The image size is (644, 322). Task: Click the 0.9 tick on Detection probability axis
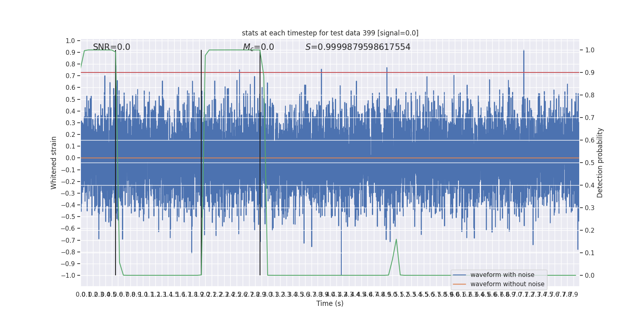point(590,72)
